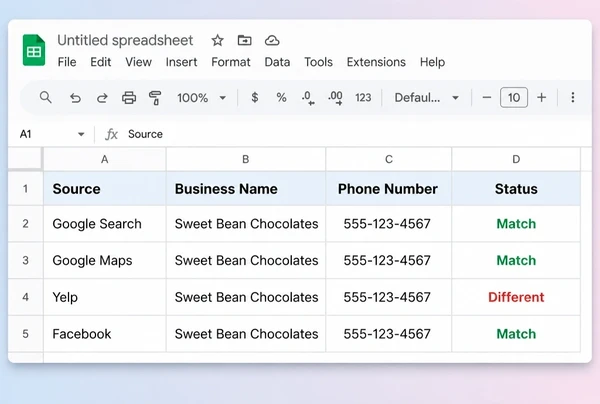Select the Source header cell

tap(105, 189)
